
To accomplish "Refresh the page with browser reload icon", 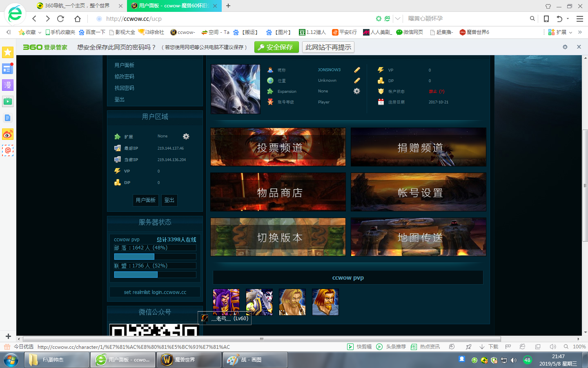I will click(x=61, y=18).
